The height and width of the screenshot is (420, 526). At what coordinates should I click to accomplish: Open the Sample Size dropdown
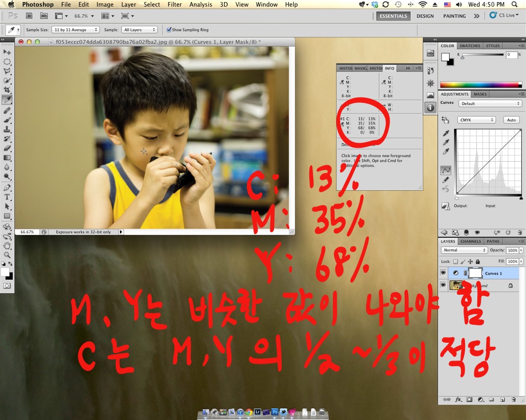(75, 30)
